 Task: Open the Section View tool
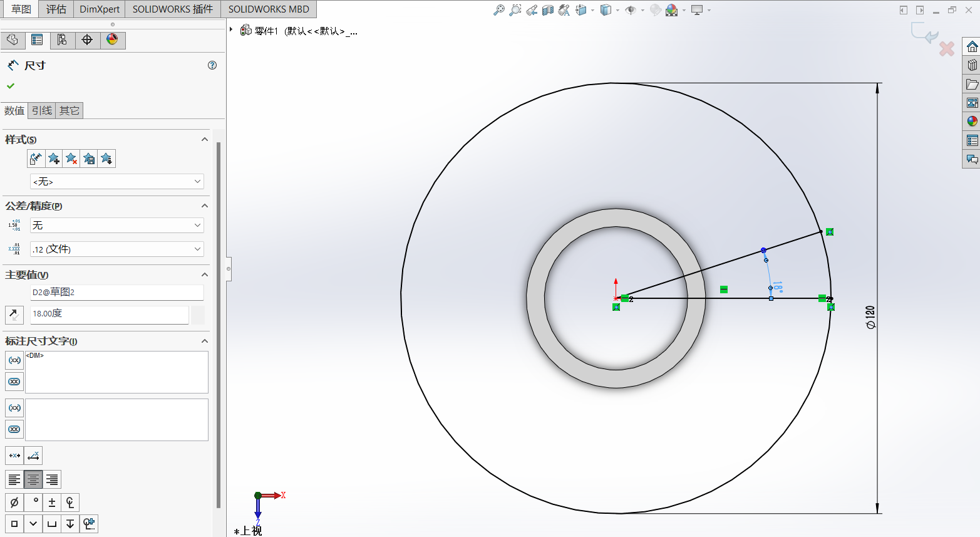click(x=548, y=10)
